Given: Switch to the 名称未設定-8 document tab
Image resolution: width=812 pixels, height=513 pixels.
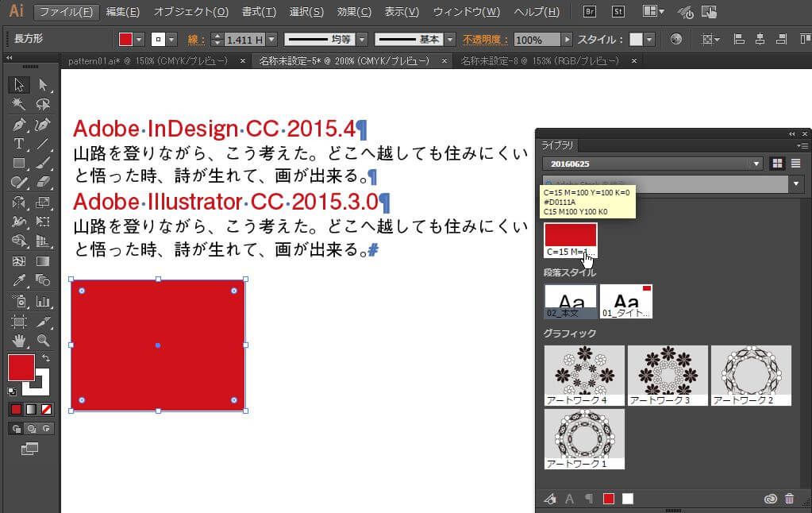Looking at the screenshot, I should 540,60.
